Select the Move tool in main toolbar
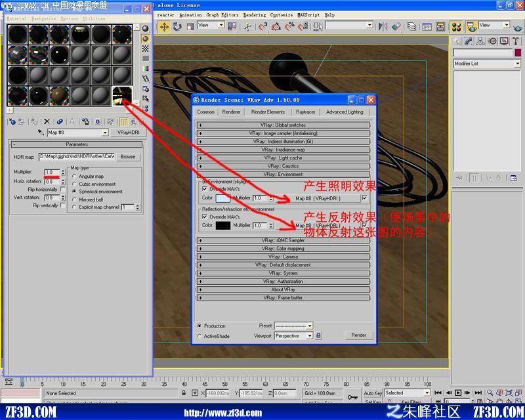This screenshot has height=420, width=525. pos(164,26)
